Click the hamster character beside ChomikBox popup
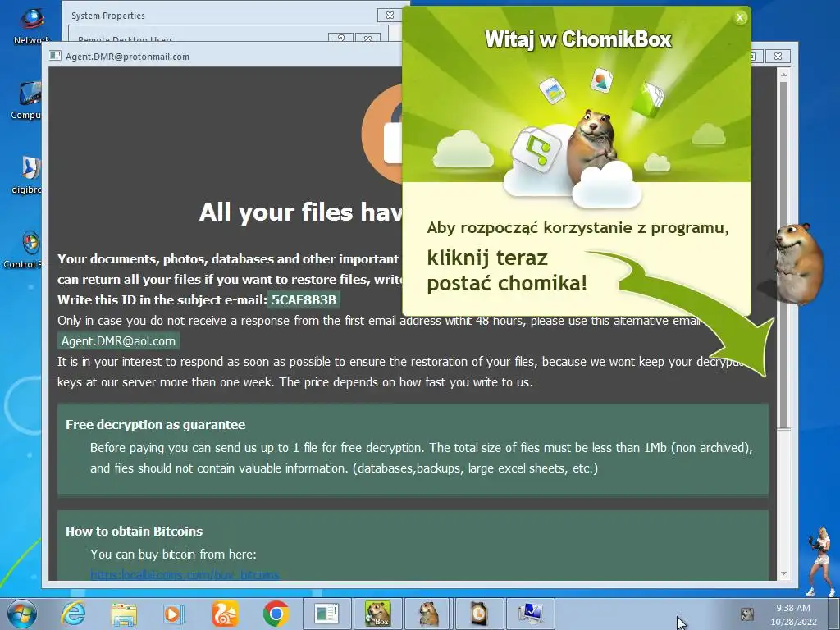 [x=797, y=263]
